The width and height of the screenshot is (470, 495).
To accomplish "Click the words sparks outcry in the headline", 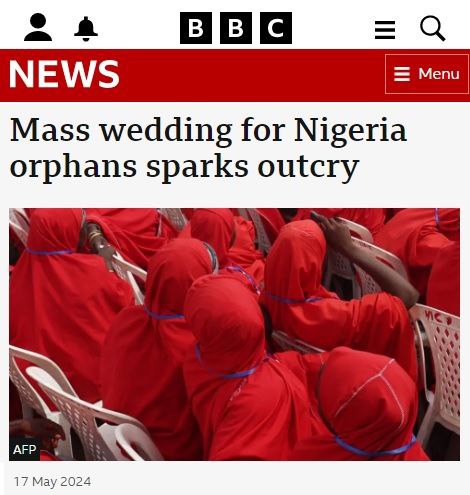I will (252, 166).
